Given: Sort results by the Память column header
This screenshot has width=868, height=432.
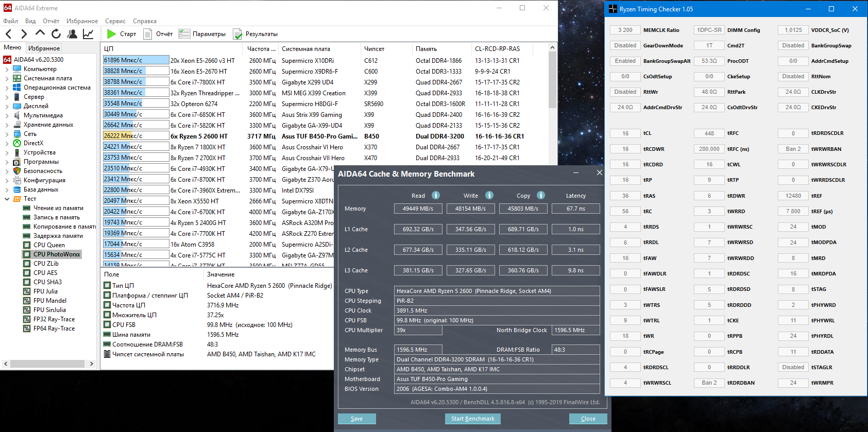Looking at the screenshot, I should coord(442,49).
